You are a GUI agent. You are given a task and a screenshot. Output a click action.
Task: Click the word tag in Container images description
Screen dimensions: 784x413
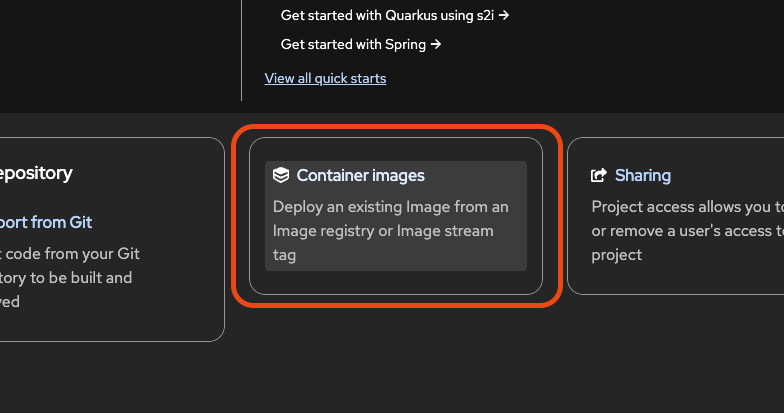tap(284, 255)
